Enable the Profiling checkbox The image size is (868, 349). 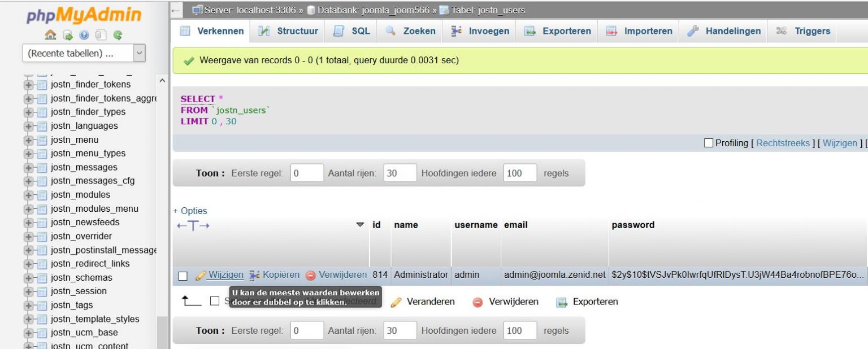tap(709, 143)
